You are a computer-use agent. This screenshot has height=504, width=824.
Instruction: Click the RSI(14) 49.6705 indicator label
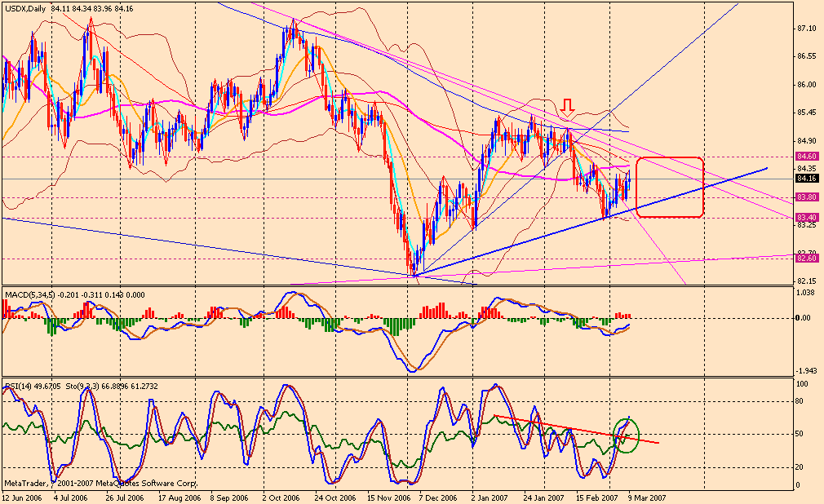pos(33,387)
